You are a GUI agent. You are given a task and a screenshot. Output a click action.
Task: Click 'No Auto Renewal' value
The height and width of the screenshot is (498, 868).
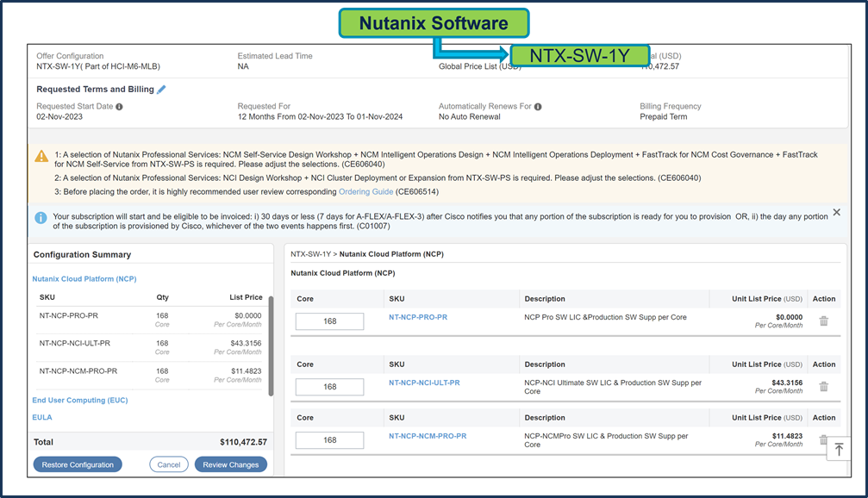[470, 117]
